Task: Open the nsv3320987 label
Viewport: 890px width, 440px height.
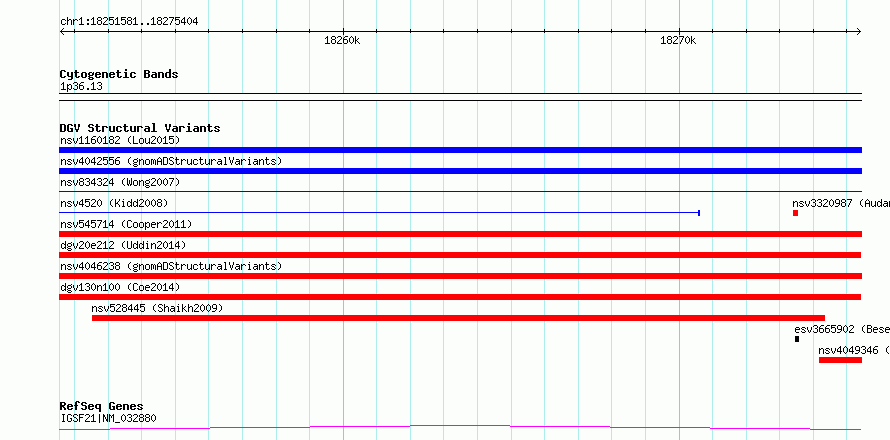Action: 841,203
